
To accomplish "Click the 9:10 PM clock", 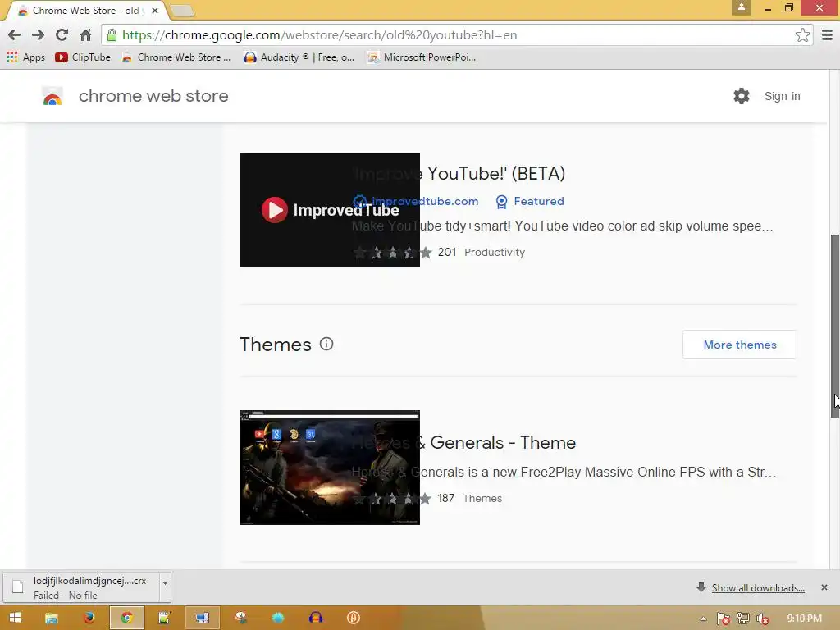I will pos(804,619).
